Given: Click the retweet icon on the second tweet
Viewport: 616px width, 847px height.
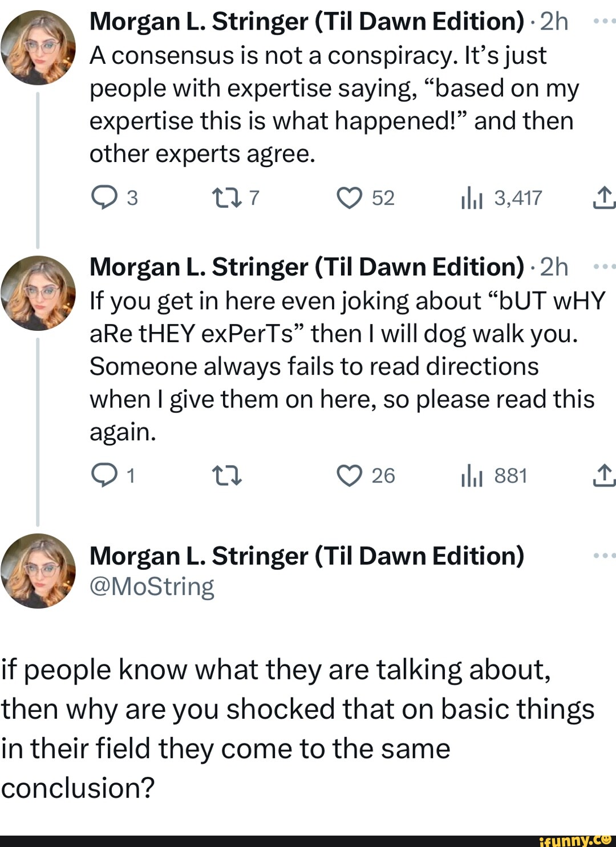Looking at the screenshot, I should [227, 476].
